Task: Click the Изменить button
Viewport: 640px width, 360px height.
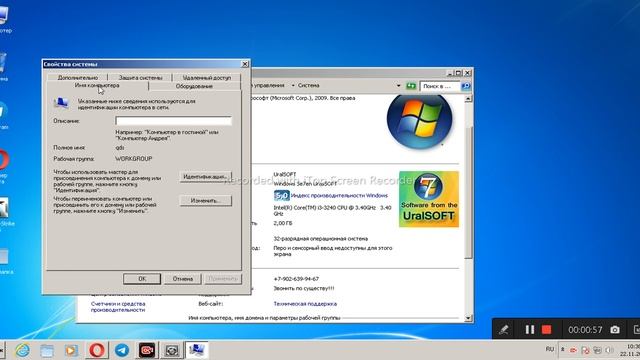Action: point(205,200)
